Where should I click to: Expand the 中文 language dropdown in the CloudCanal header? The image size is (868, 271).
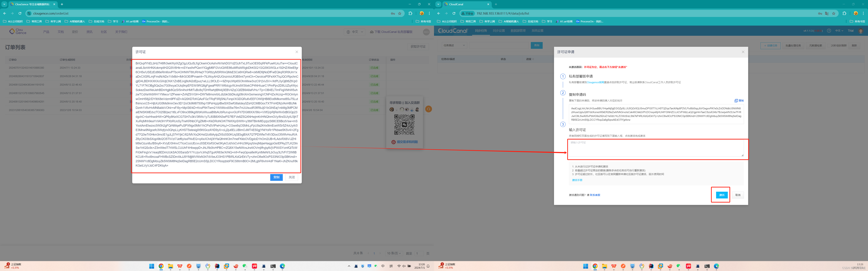point(839,31)
